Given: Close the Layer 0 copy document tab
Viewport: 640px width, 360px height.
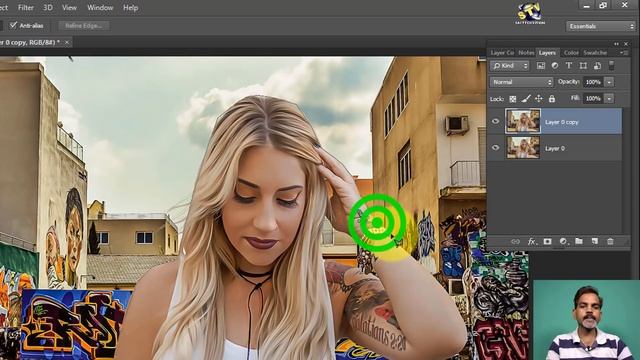Looking at the screenshot, I should point(67,42).
